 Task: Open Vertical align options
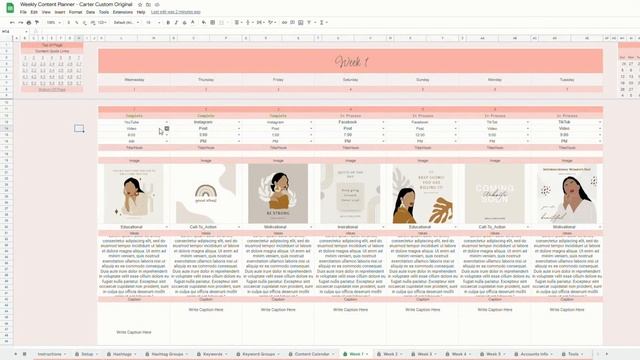248,22
